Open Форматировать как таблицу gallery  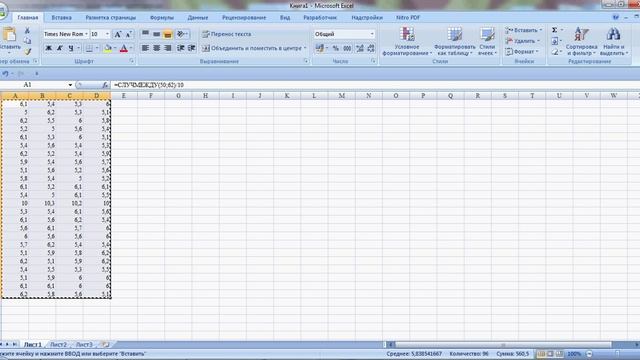[x=455, y=41]
